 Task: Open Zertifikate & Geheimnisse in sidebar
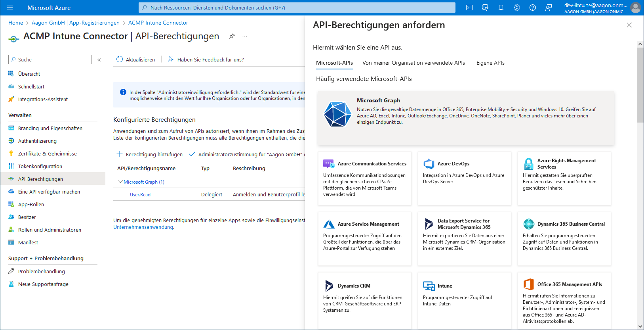tap(48, 153)
